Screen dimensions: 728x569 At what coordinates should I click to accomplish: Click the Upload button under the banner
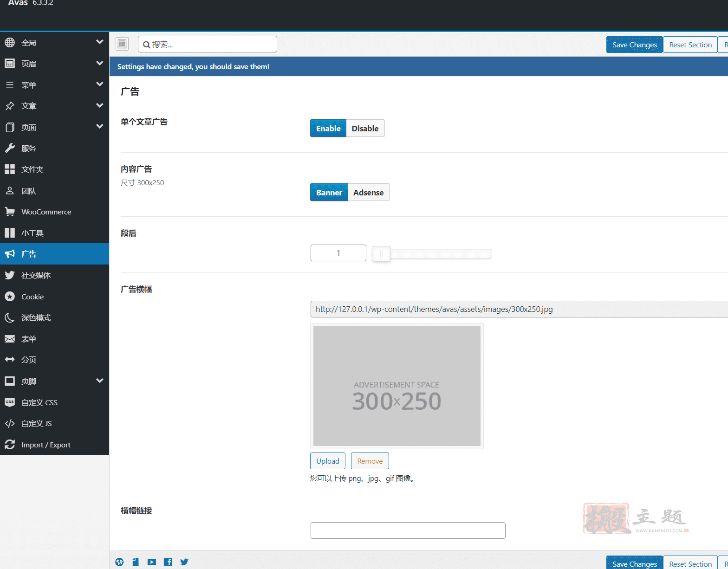tap(328, 461)
